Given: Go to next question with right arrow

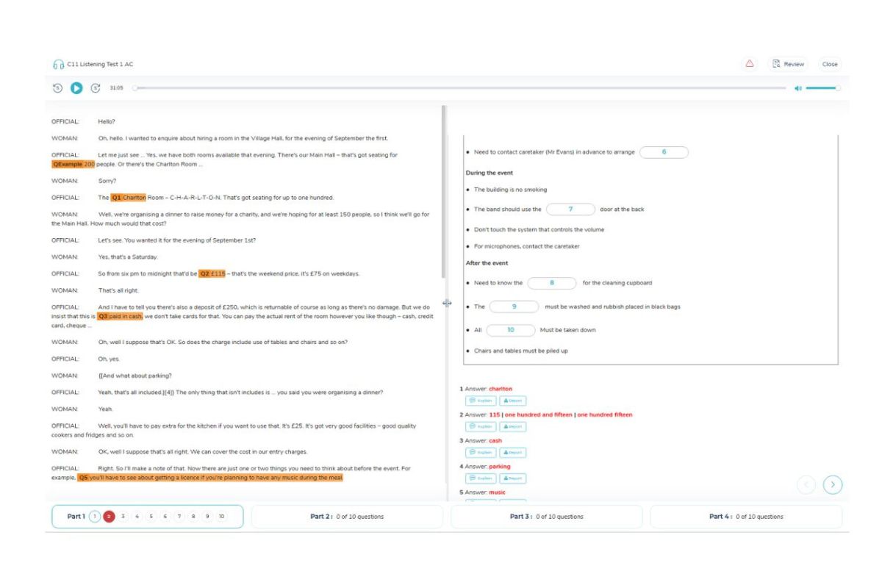Looking at the screenshot, I should 833,484.
